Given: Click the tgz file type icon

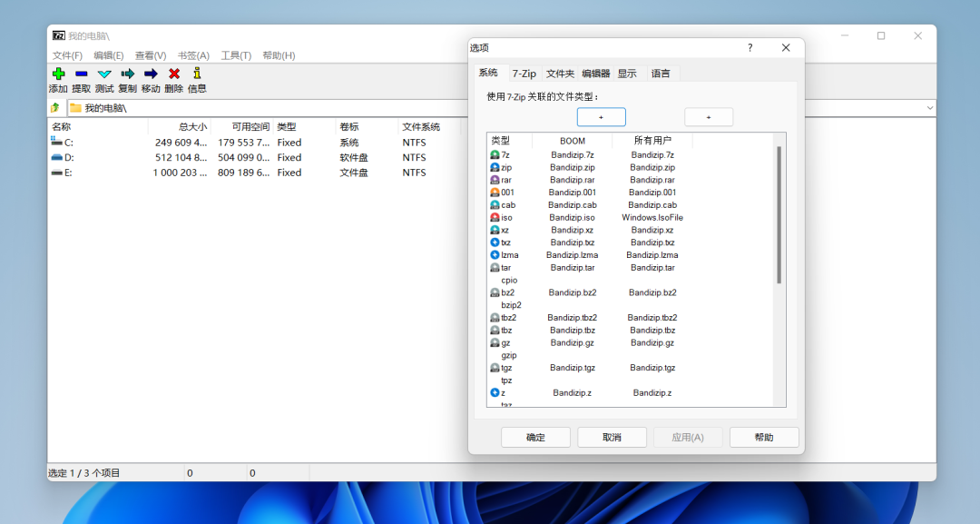Looking at the screenshot, I should pos(495,367).
